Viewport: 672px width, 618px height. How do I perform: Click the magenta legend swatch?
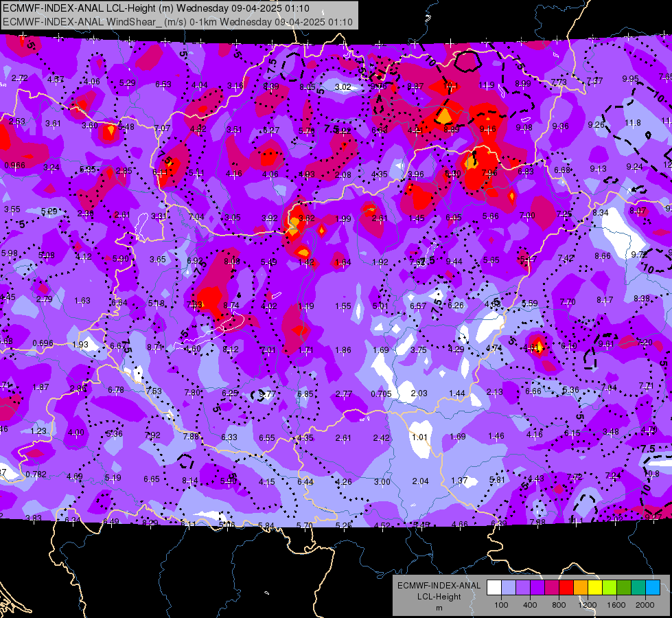point(552,588)
